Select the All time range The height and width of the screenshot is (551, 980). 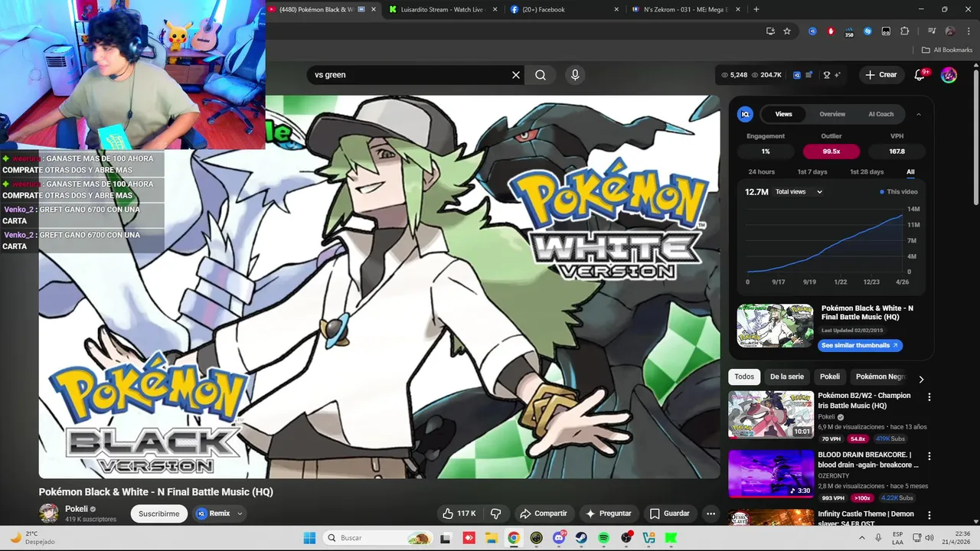coord(910,172)
